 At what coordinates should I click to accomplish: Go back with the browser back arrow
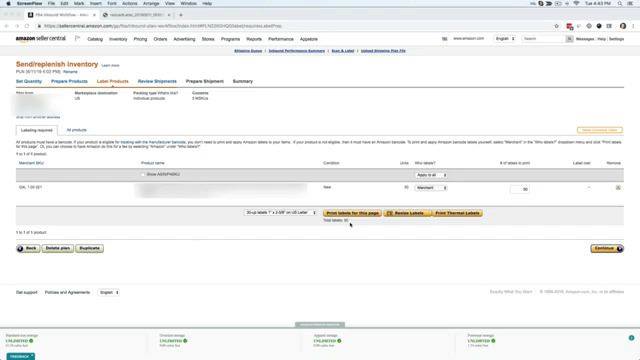point(7,26)
